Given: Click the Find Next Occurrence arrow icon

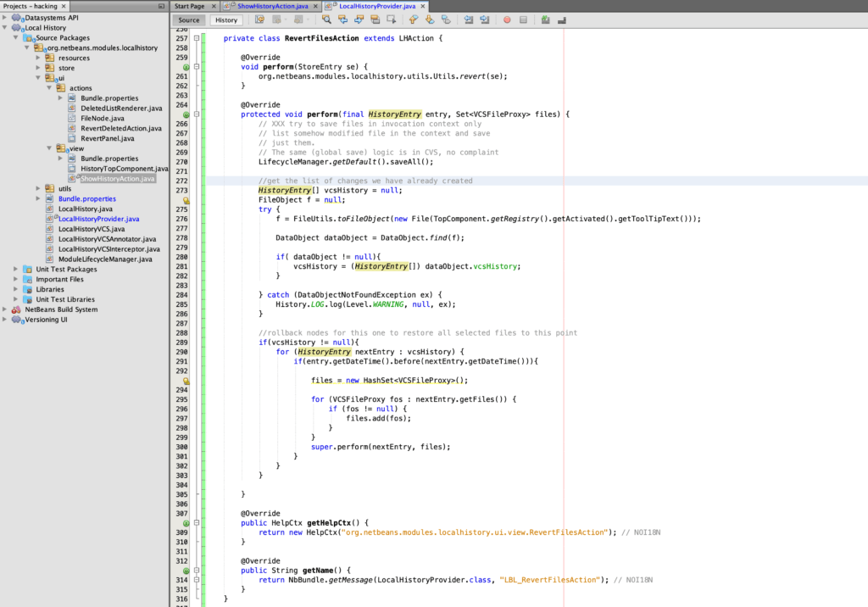Looking at the screenshot, I should tap(359, 19).
